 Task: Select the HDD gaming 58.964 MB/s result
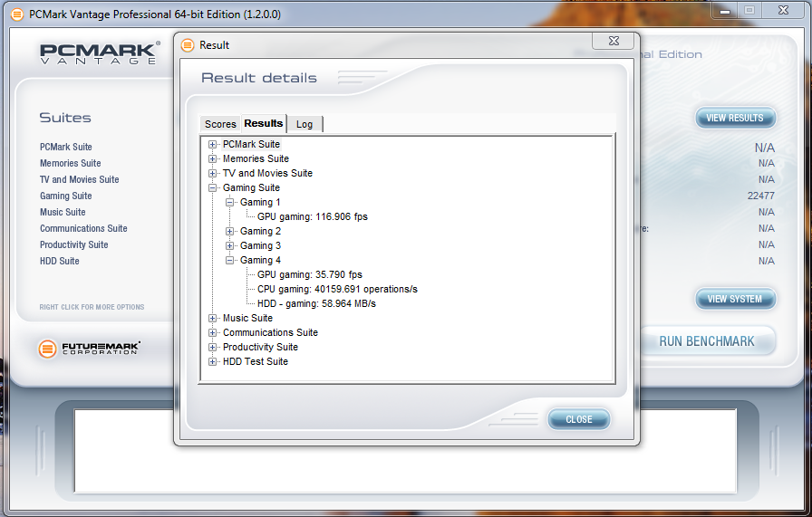coord(316,303)
